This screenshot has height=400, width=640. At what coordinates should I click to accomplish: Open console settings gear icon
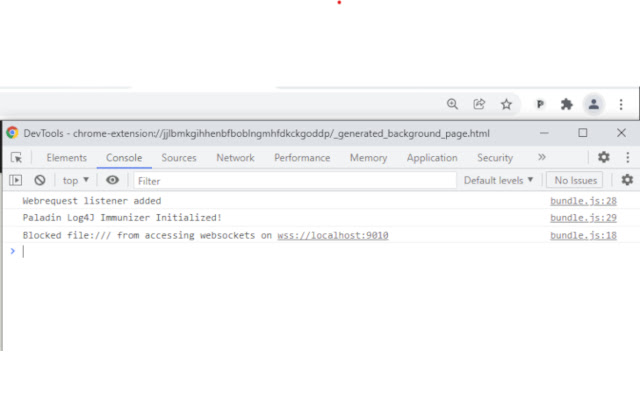coord(627,180)
